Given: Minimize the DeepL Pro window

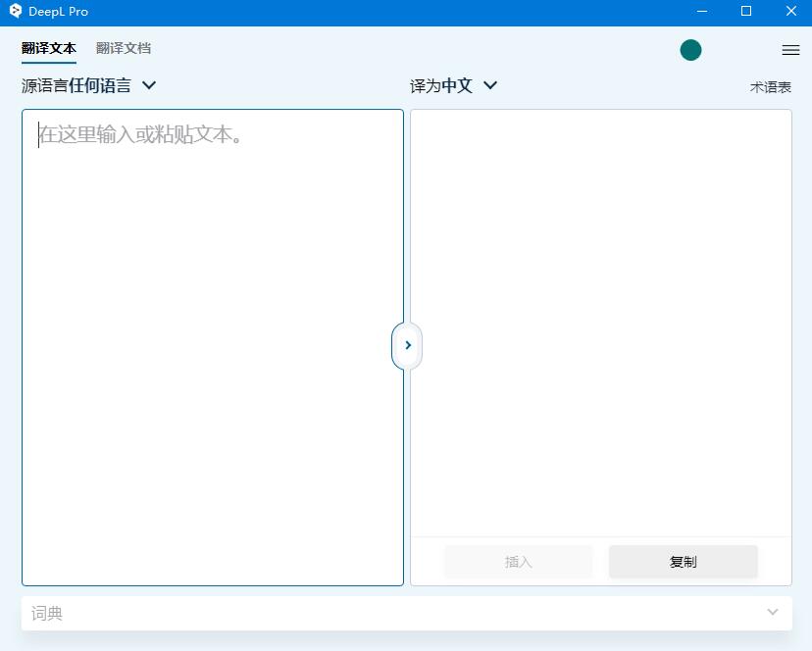Looking at the screenshot, I should tap(702, 12).
